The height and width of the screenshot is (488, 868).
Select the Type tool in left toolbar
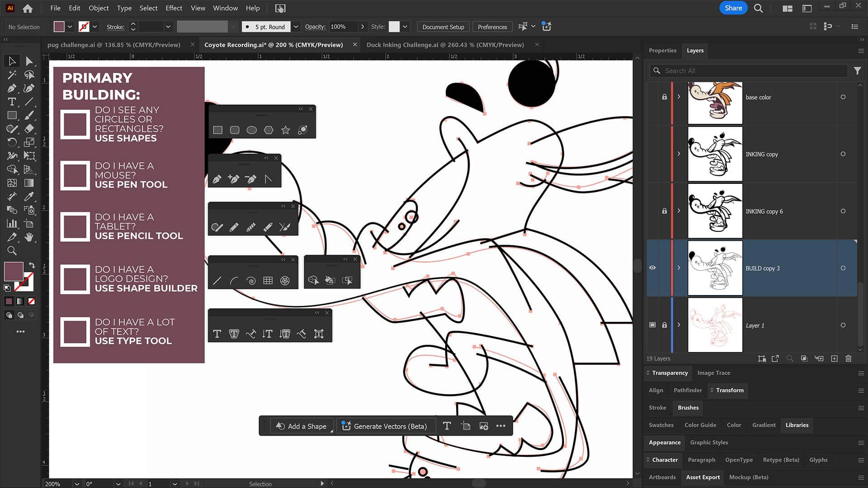click(x=12, y=102)
